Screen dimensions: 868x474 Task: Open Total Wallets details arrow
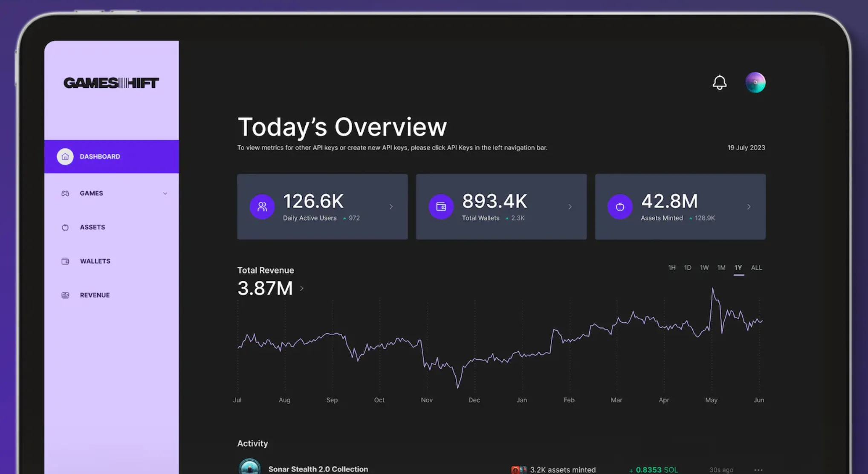pyautogui.click(x=570, y=207)
